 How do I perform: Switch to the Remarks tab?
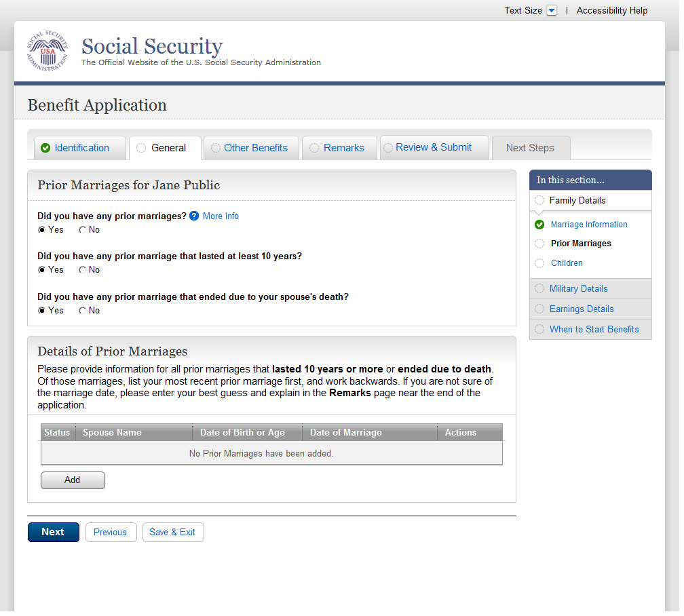(343, 149)
